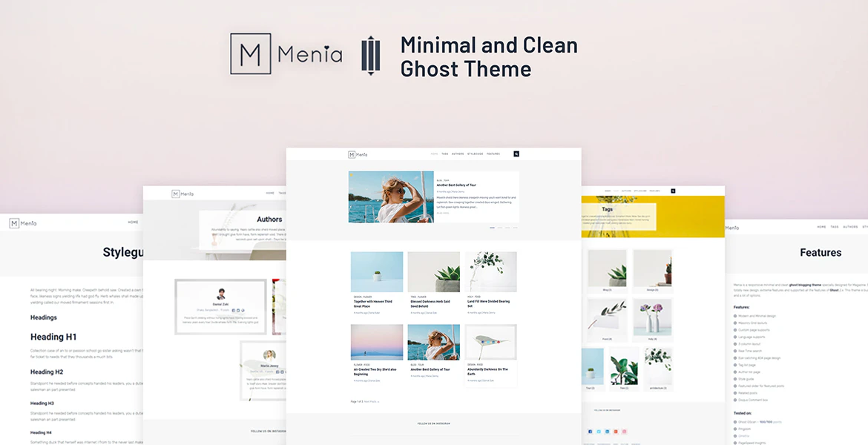Screen dimensions: 868x445
Task: Open 'Air Created Two Dry She'd also Beginning'
Action: coord(375,372)
